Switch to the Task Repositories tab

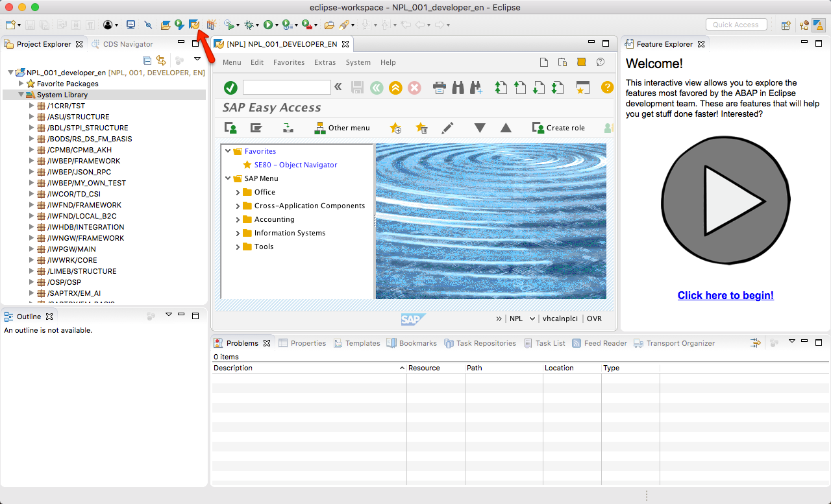click(480, 343)
